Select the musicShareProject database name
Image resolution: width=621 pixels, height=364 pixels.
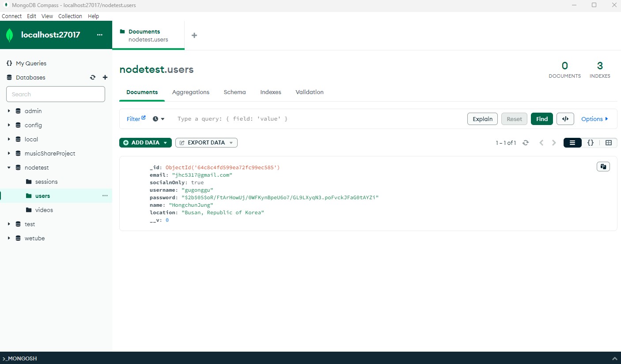(50, 153)
